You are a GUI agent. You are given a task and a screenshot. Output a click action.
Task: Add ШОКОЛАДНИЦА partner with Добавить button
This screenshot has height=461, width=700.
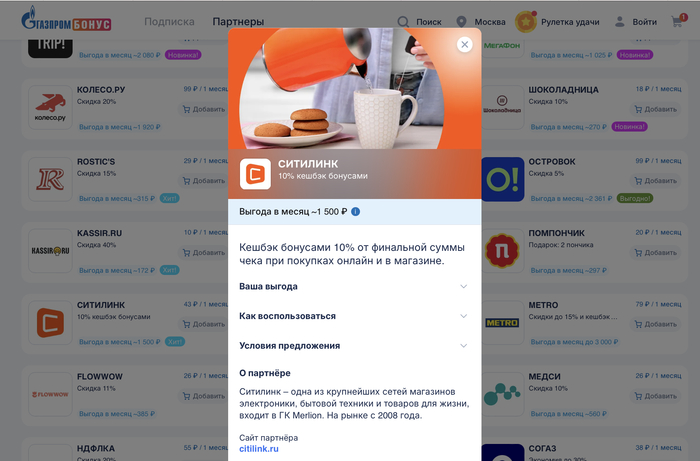656,109
